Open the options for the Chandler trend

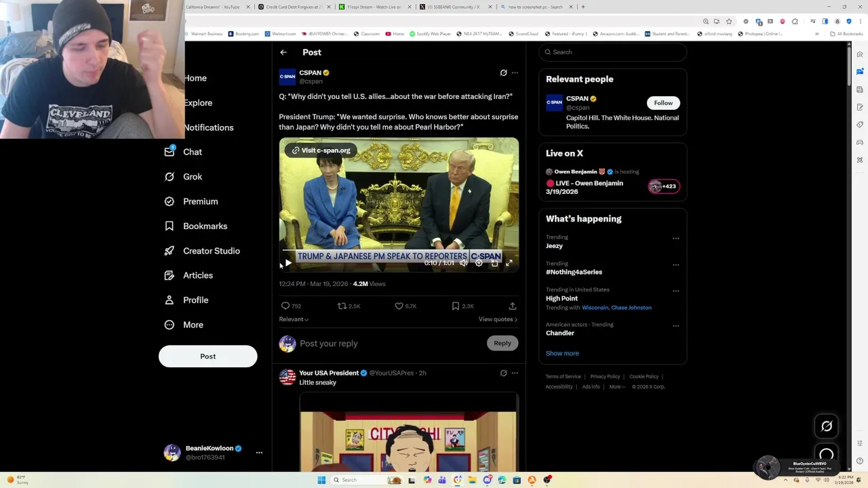[675, 326]
